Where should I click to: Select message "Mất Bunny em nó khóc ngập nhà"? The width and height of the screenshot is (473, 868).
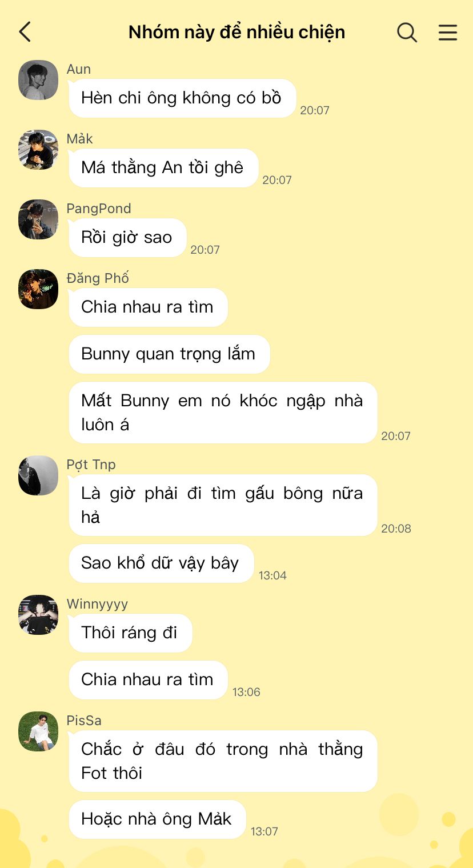pyautogui.click(x=223, y=413)
